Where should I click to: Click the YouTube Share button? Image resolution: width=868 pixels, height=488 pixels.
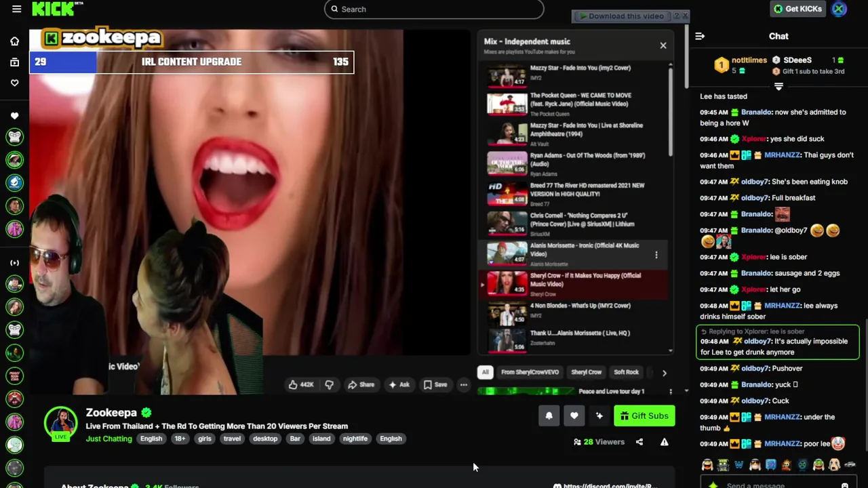[x=361, y=385]
